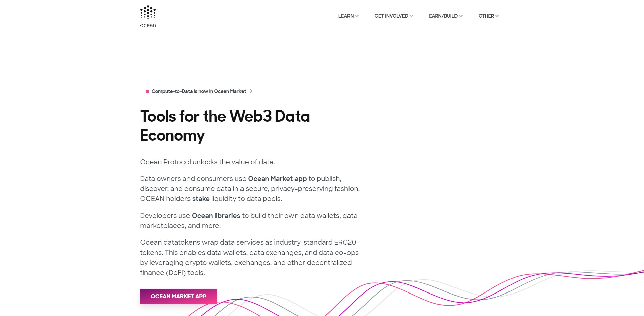Click the "ocean" wordmark under the logo
This screenshot has width=644, height=316.
[x=148, y=25]
